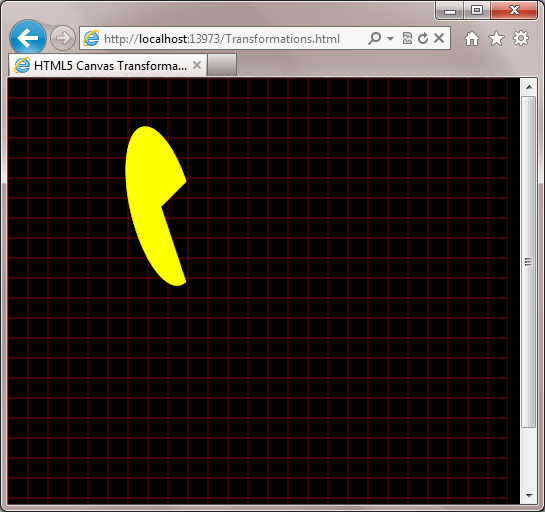
Task: Maximize the browser window
Action: point(477,10)
